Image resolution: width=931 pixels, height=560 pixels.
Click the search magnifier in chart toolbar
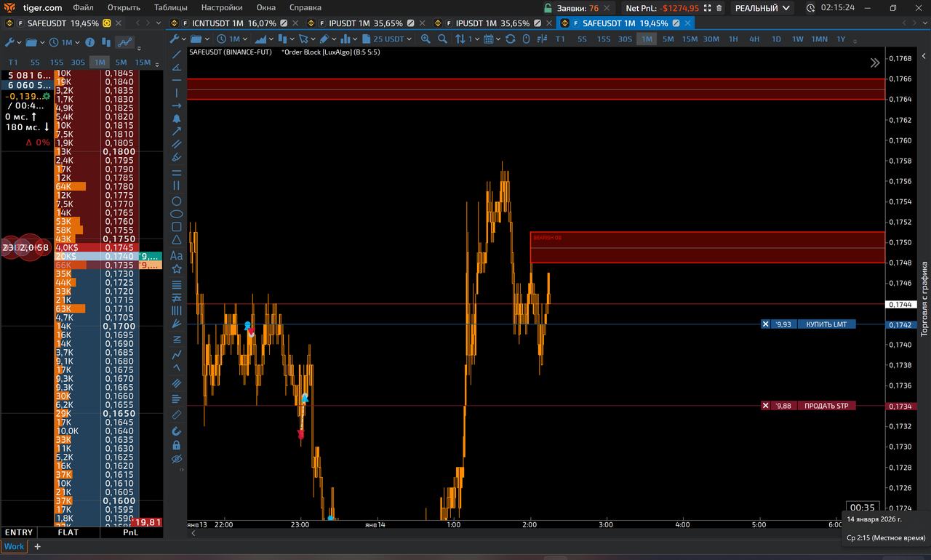pos(441,39)
